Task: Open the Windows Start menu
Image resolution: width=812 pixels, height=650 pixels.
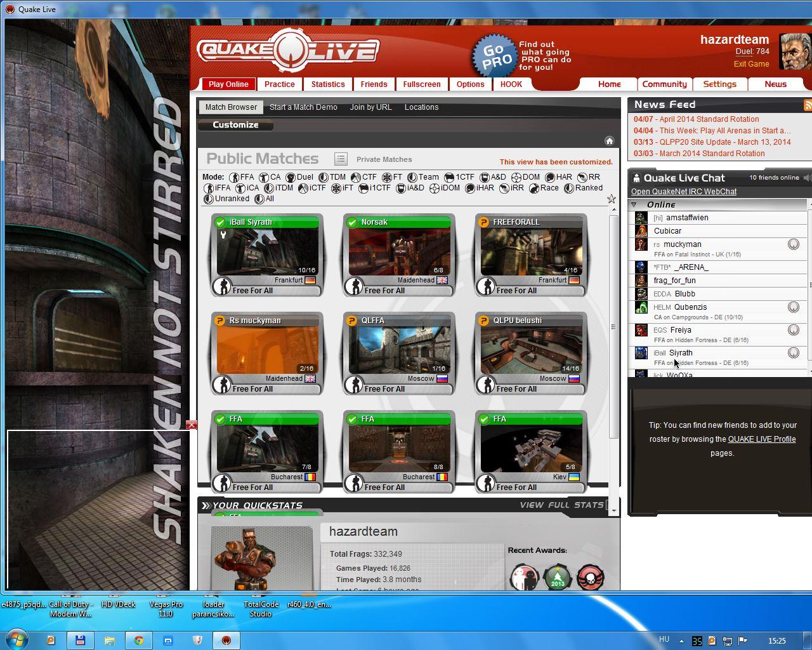Action: (x=16, y=640)
